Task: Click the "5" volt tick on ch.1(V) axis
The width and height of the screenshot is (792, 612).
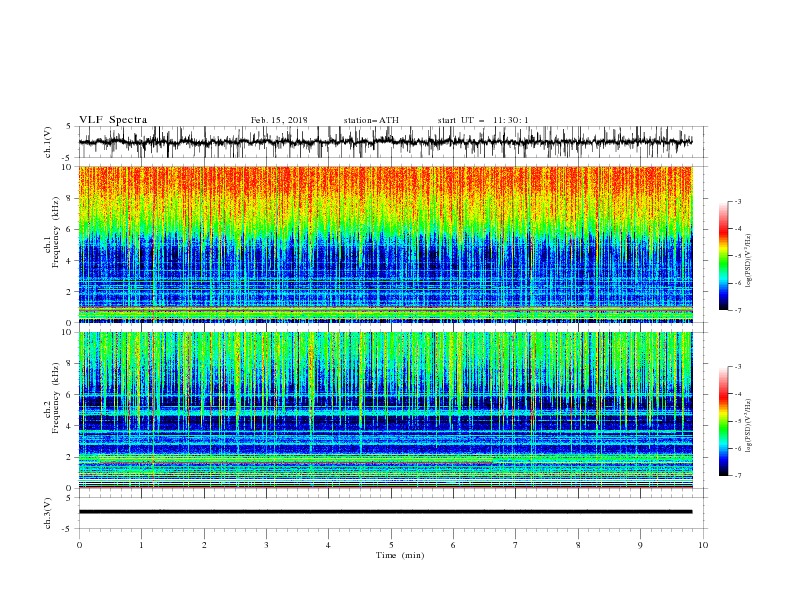Action: pos(71,126)
